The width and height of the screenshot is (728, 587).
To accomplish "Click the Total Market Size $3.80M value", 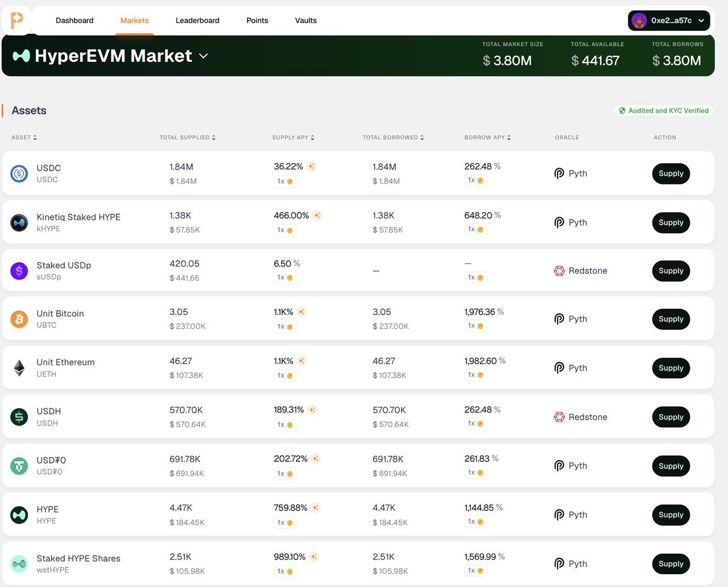I will click(507, 60).
